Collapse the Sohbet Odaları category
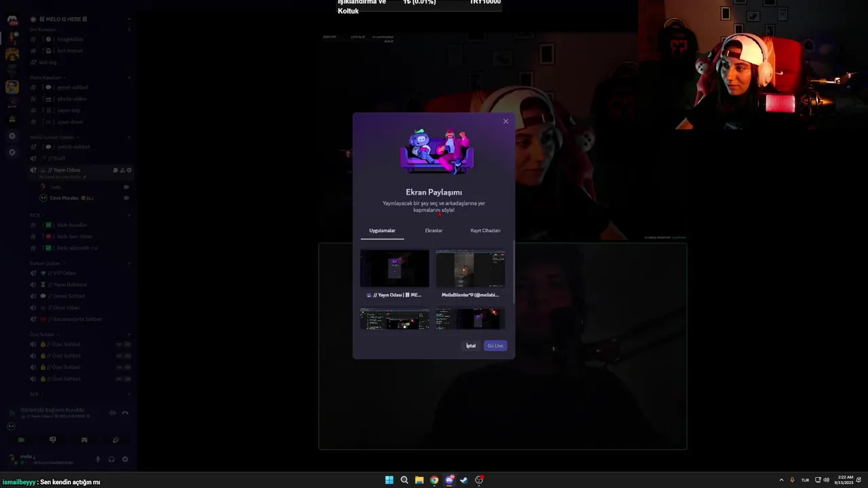Viewport: 868px width, 488px height. tap(47, 263)
